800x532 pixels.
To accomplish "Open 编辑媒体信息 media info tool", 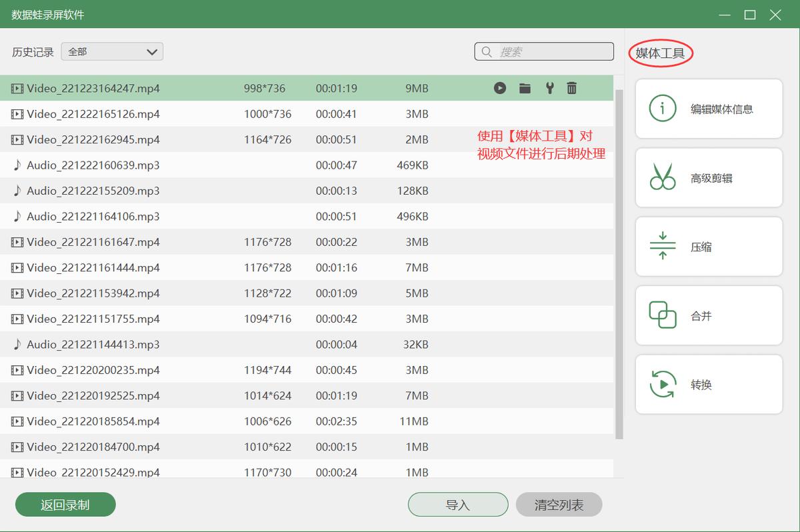I will pos(709,109).
